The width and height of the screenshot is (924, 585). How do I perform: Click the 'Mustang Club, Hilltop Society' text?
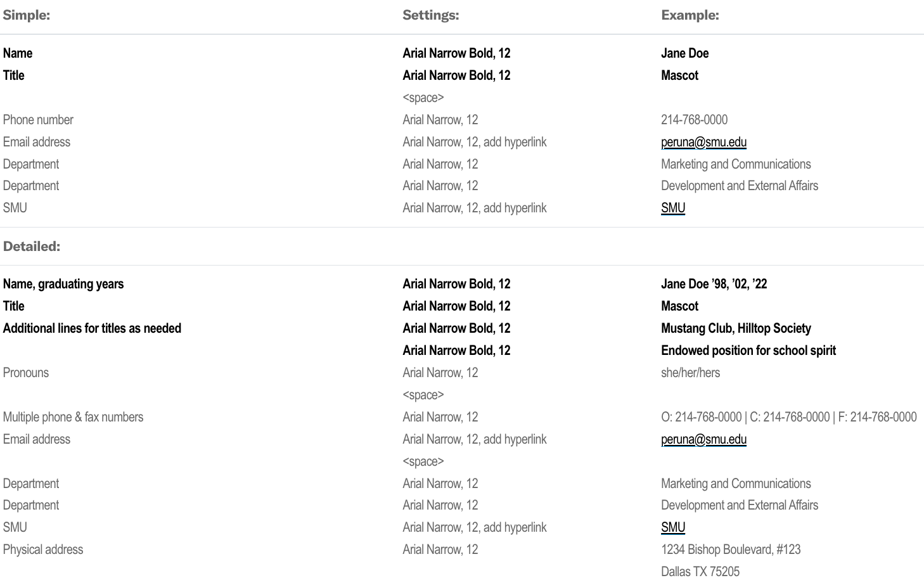pyautogui.click(x=736, y=328)
